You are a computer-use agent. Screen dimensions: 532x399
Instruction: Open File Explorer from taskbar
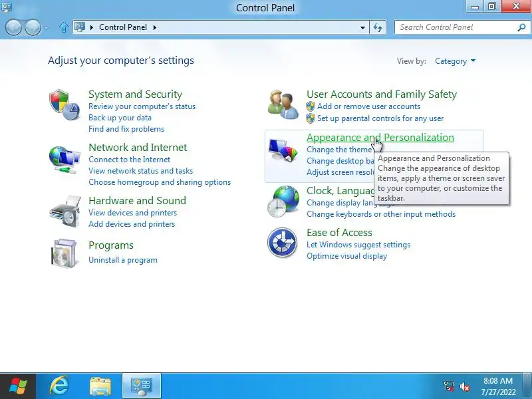[x=100, y=386]
